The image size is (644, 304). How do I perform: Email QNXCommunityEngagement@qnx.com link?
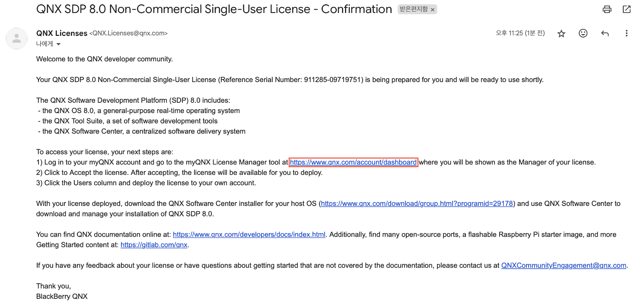point(564,266)
